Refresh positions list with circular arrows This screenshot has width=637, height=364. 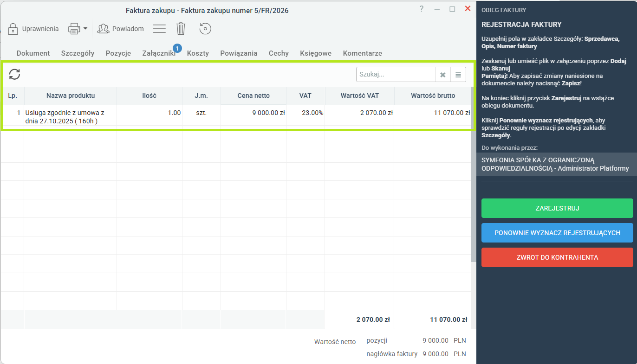coord(15,74)
